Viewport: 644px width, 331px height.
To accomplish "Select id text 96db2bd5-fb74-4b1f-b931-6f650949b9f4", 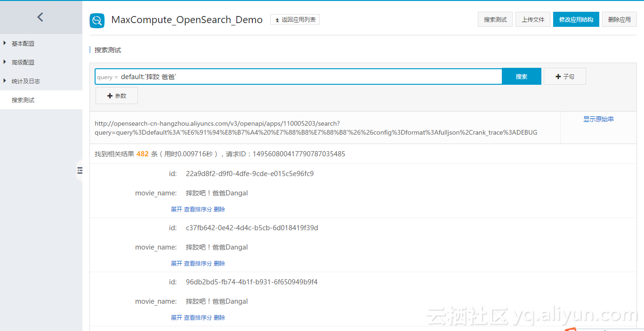I will pyautogui.click(x=252, y=282).
